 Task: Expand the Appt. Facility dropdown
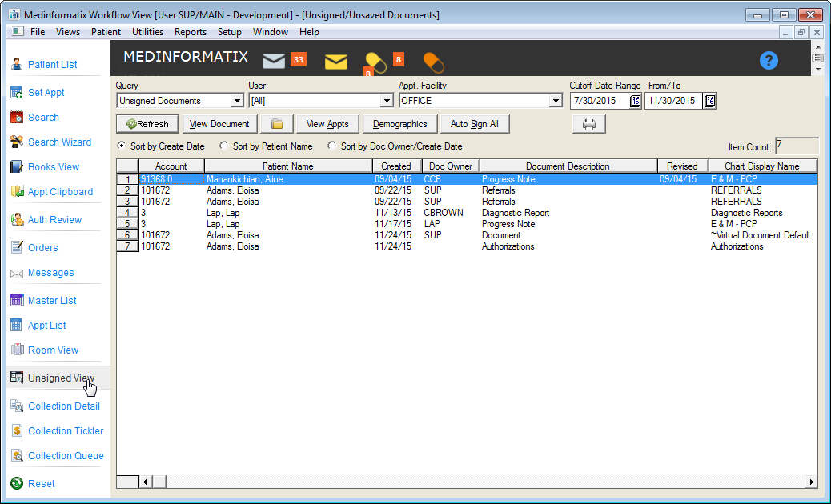pyautogui.click(x=556, y=101)
